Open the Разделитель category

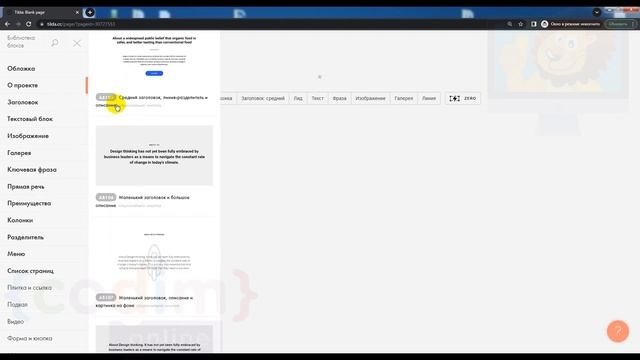pyautogui.click(x=25, y=237)
